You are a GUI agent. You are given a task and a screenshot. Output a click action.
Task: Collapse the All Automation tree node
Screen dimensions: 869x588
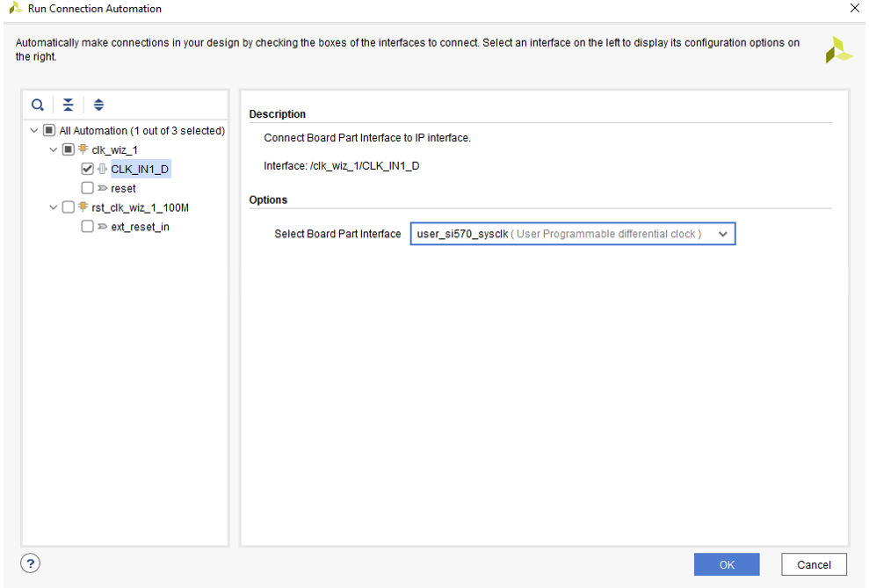[34, 130]
